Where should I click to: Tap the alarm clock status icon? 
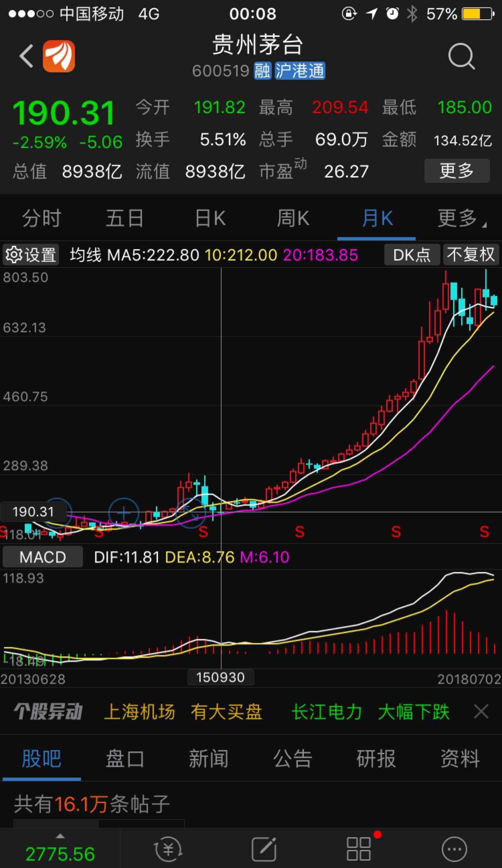click(392, 14)
